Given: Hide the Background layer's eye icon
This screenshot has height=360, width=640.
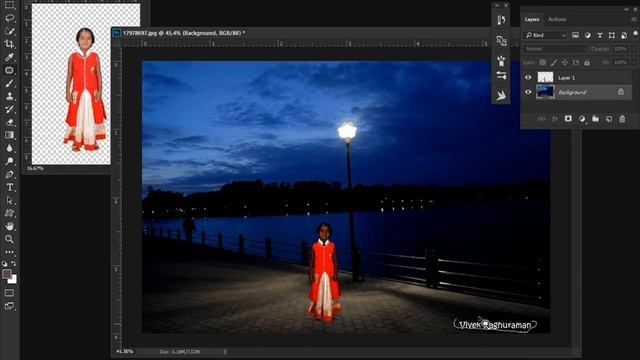Looking at the screenshot, I should click(x=528, y=92).
